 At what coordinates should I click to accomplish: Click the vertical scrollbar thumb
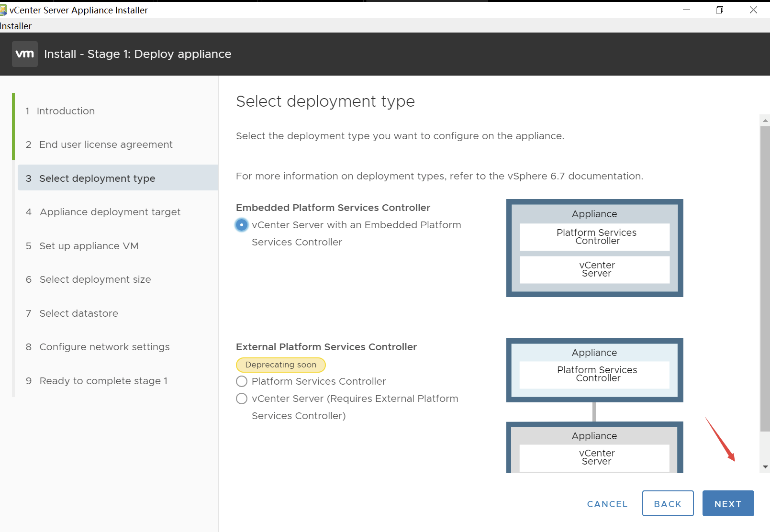765,278
